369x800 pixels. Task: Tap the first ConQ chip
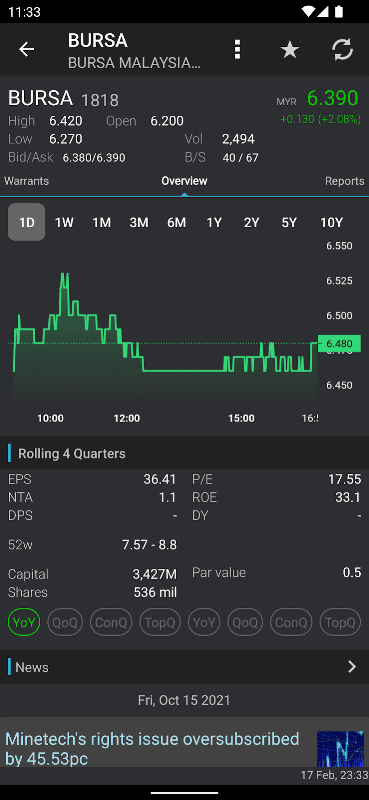111,622
